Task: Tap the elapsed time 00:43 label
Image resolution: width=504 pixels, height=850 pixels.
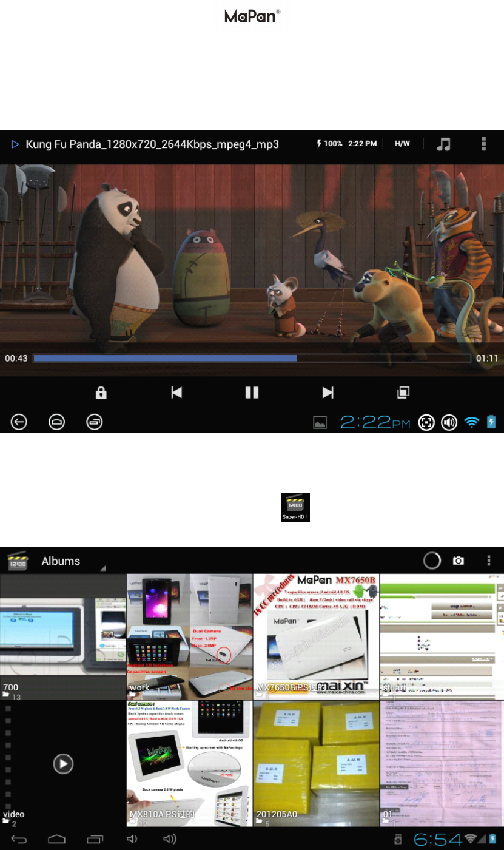Action: (x=16, y=359)
